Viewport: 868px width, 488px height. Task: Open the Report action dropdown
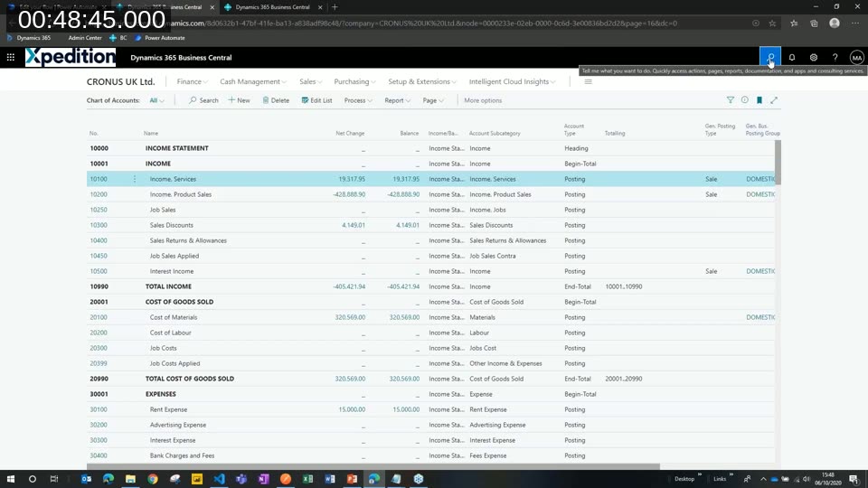[397, 100]
